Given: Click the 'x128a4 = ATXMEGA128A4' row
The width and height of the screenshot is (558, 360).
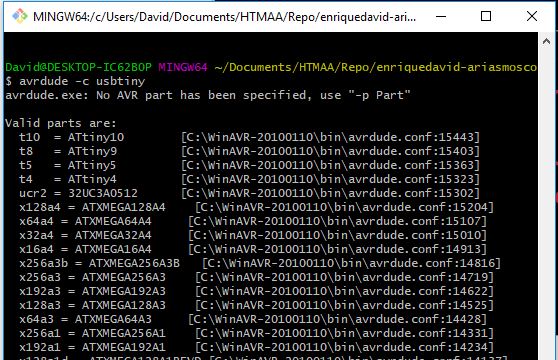Looking at the screenshot, I should tap(256, 207).
